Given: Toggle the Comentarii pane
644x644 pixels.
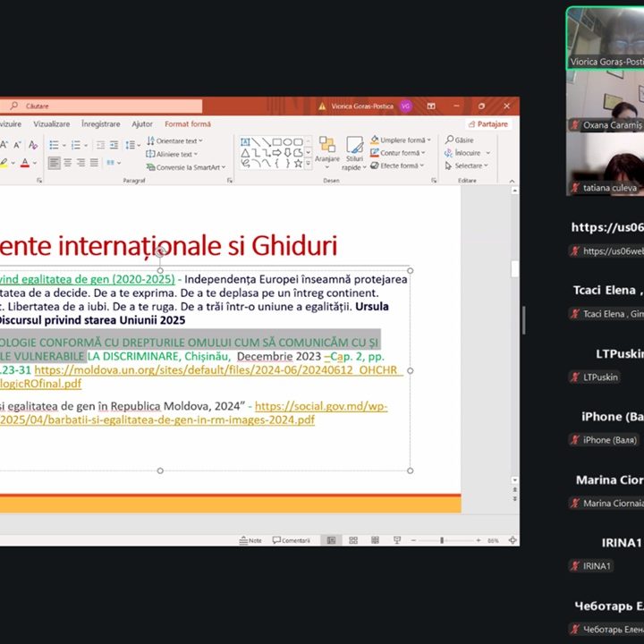Looking at the screenshot, I should (x=291, y=540).
